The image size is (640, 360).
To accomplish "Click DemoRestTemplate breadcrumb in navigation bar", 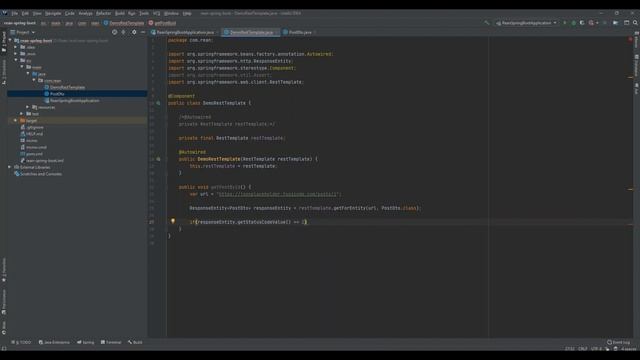I will pyautogui.click(x=124, y=23).
